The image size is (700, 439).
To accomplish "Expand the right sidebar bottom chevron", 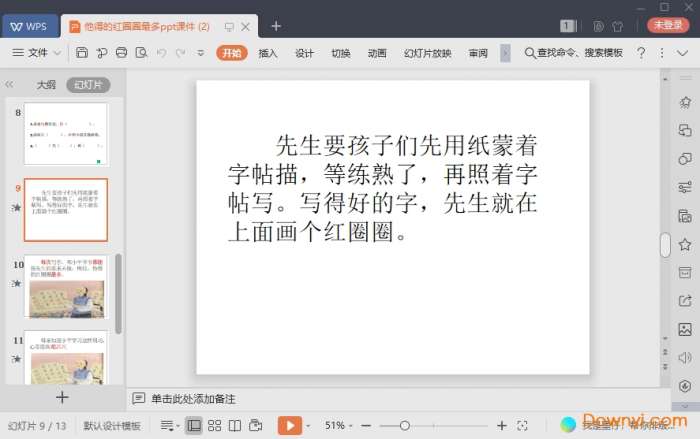I will pos(686,406).
